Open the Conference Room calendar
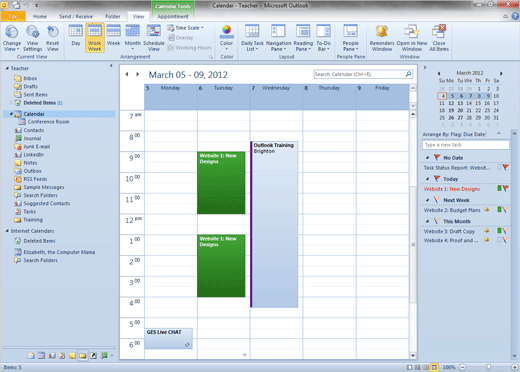 click(48, 122)
